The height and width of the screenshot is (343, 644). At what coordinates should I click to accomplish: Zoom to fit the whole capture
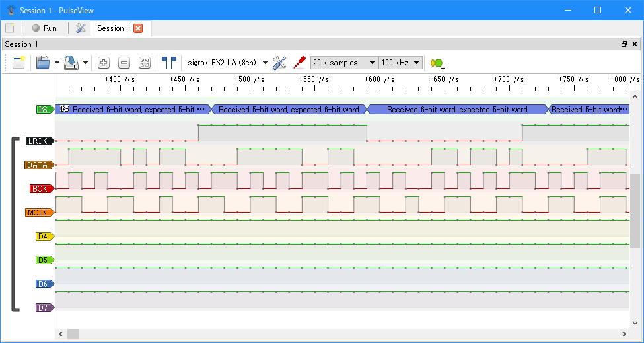click(x=145, y=63)
